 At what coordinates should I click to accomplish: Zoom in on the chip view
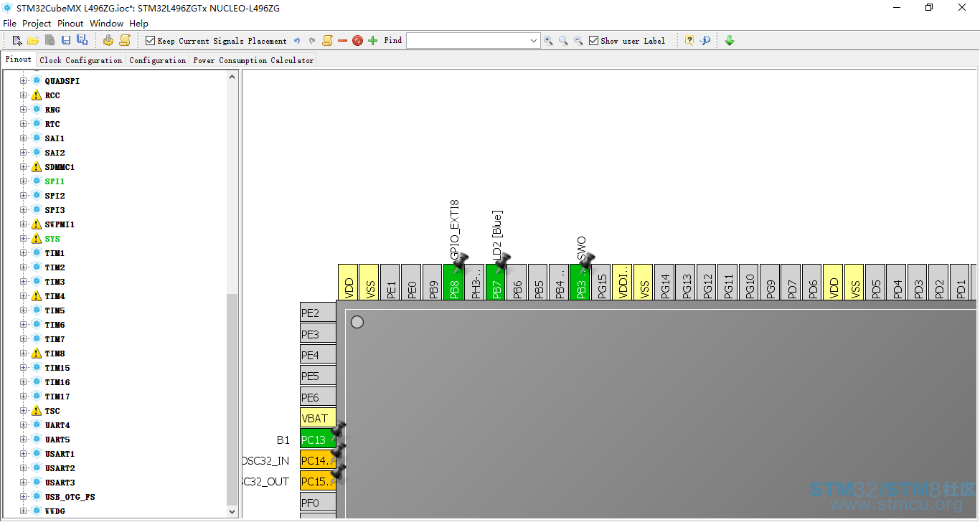(x=548, y=41)
